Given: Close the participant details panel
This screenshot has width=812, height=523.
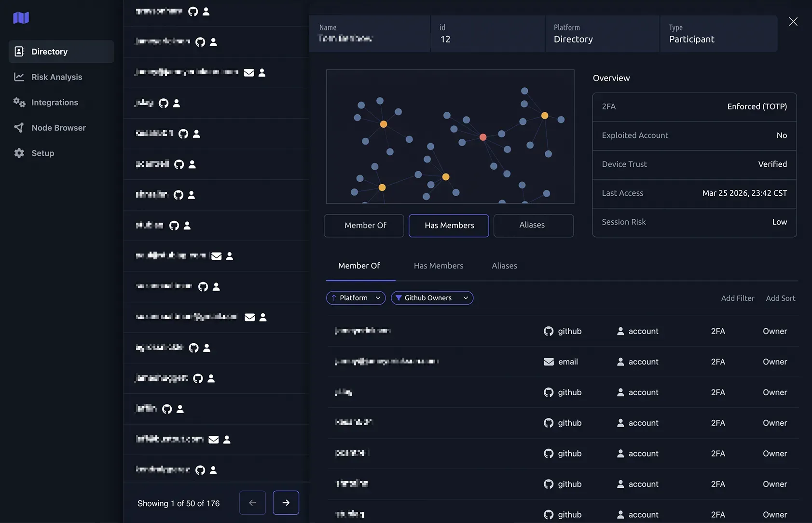Looking at the screenshot, I should 793,22.
